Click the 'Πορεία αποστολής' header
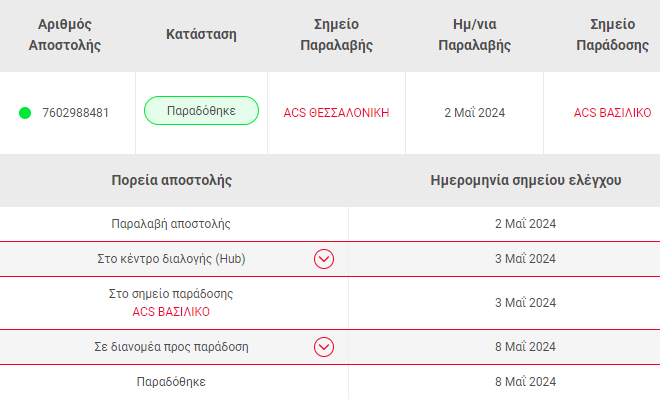 (x=172, y=180)
